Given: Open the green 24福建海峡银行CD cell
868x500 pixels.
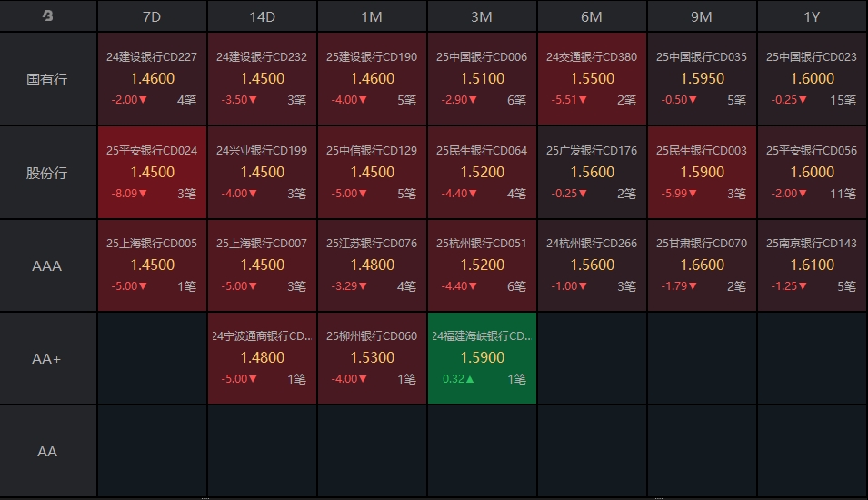Looking at the screenshot, I should 482,358.
